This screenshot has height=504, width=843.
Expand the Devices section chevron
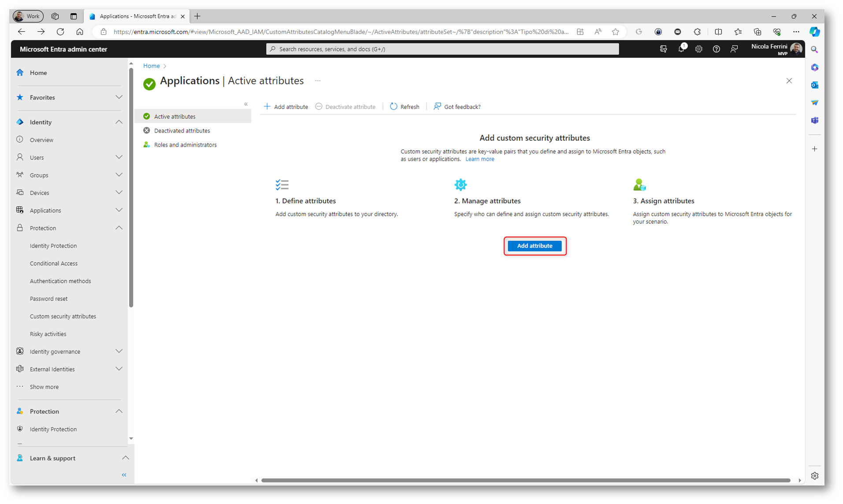coord(119,193)
